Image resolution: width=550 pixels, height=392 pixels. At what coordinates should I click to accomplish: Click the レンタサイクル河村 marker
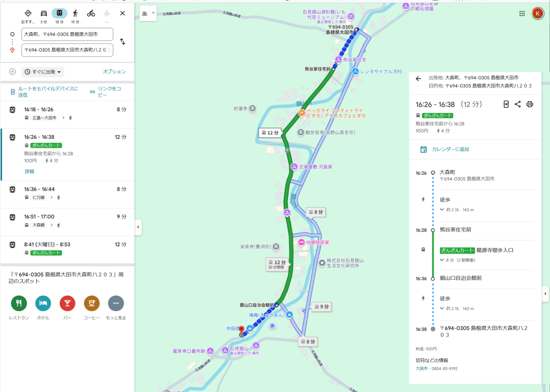(356, 72)
